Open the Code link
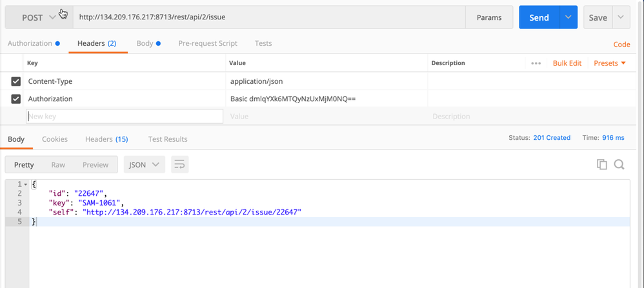This screenshot has height=288, width=644. 621,44
